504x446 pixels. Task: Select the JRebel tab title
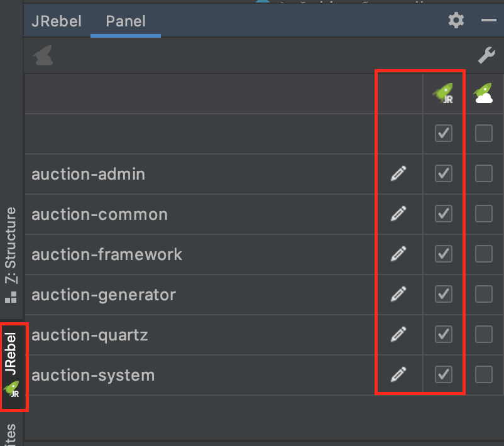point(57,21)
